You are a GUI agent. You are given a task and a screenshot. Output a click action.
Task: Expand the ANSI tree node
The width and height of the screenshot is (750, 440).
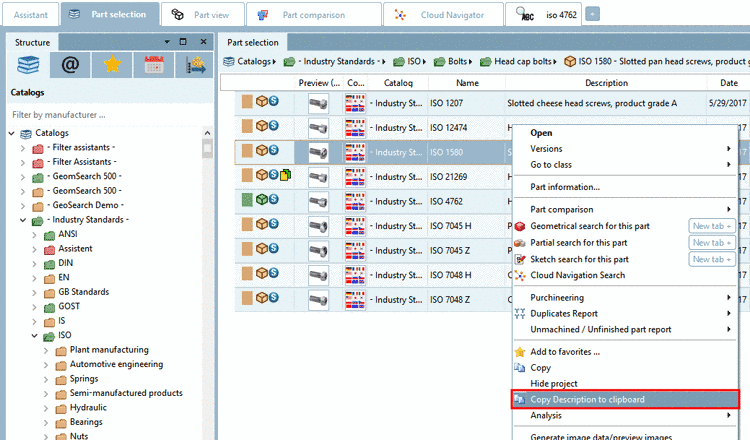pos(34,235)
